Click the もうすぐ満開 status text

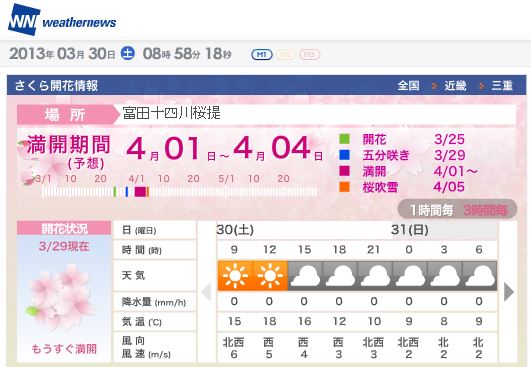64,349
